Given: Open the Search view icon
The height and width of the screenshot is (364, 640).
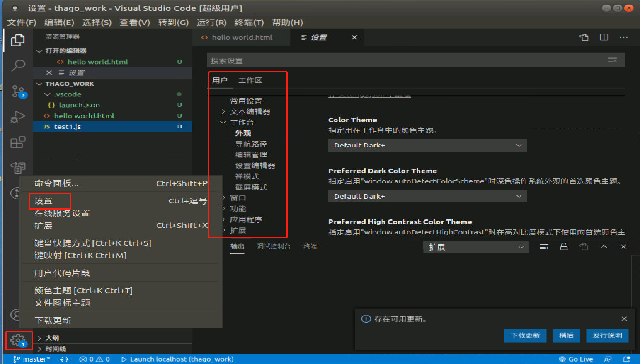Looking at the screenshot, I should [x=18, y=65].
